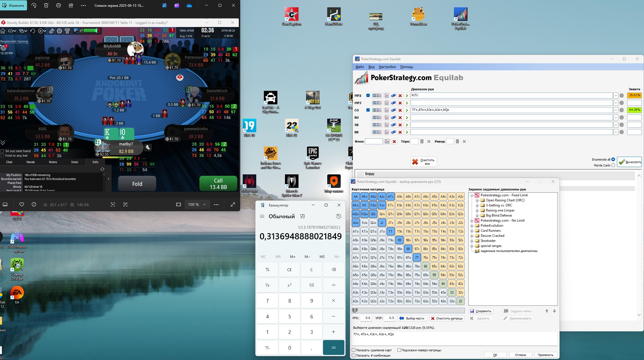
Task: Open flop card picker icon
Action: [x=387, y=141]
